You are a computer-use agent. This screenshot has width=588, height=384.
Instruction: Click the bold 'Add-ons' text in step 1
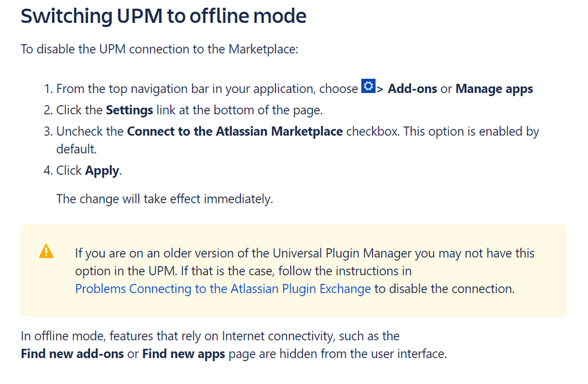point(412,89)
